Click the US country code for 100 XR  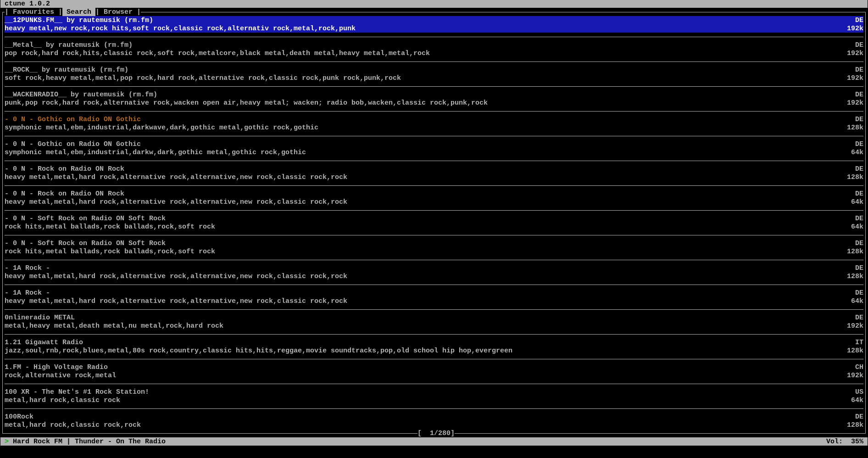(859, 392)
